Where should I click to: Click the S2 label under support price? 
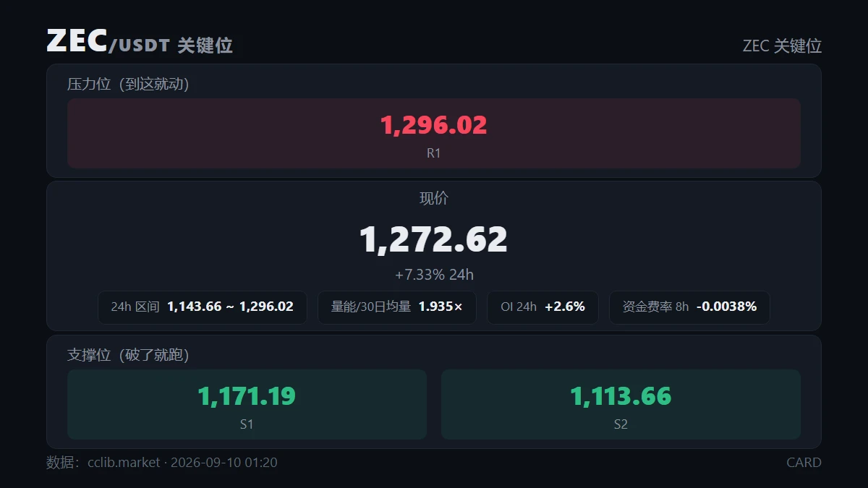click(x=621, y=424)
